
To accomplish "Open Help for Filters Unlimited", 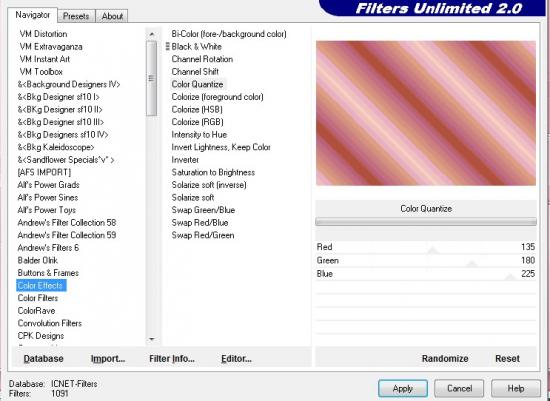I will 516,388.
